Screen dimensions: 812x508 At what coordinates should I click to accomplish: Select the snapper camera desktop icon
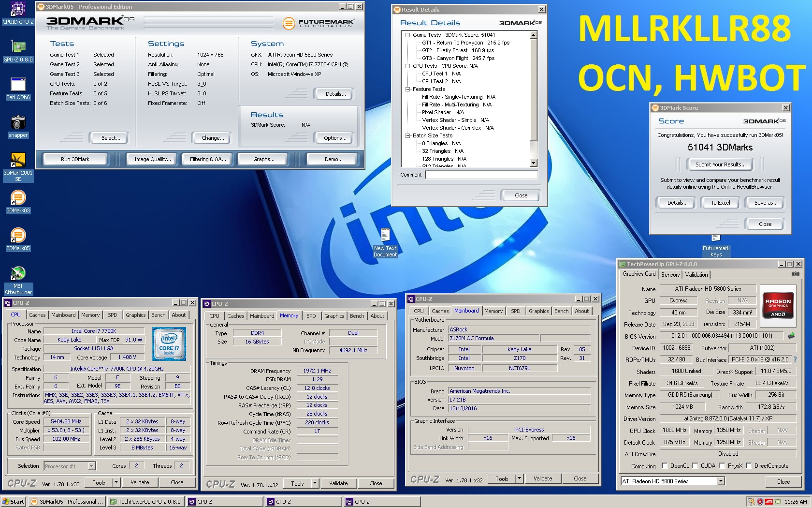[18, 127]
